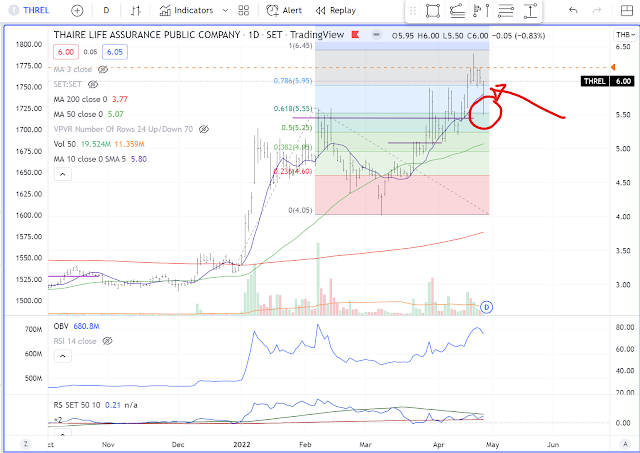Select the vertical price range tool
The image size is (640, 453).
[x=530, y=11]
